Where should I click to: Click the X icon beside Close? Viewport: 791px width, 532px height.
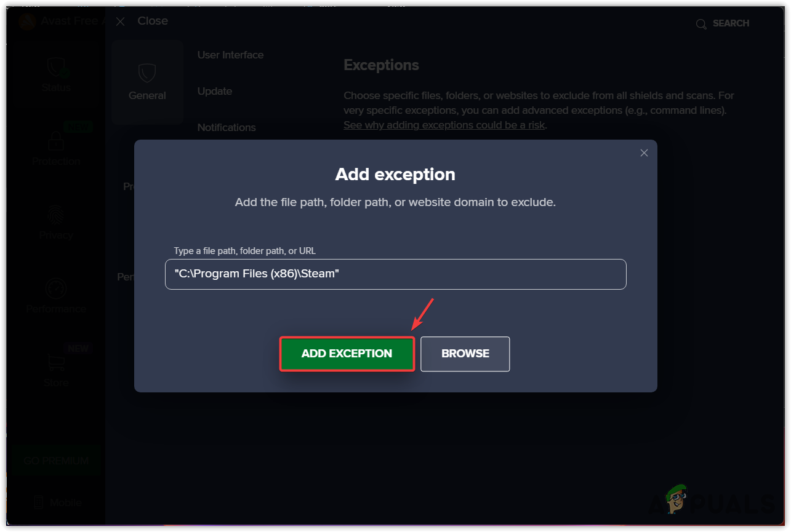pos(121,22)
